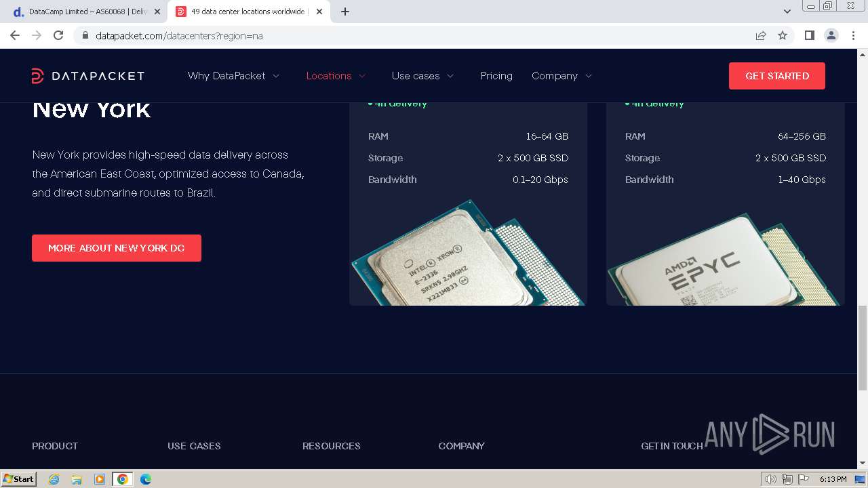Click the New York heading
Screen dimensions: 868x488
tap(92, 109)
